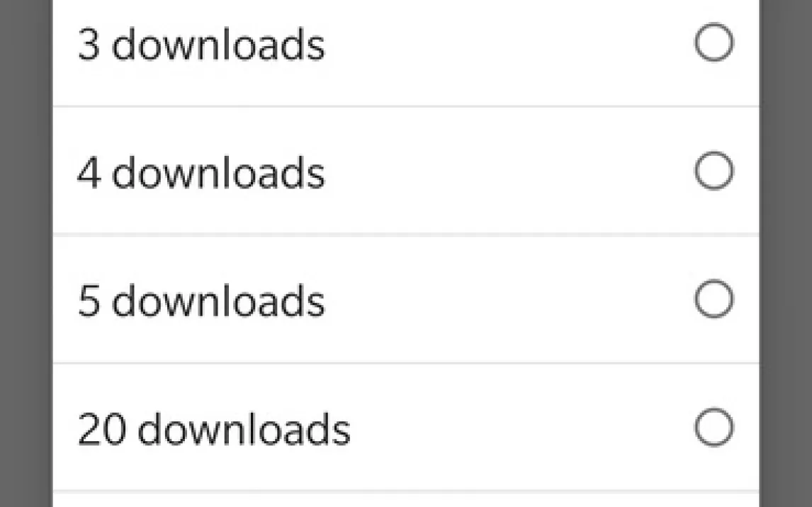Click the "3 downloads" text label

201,45
